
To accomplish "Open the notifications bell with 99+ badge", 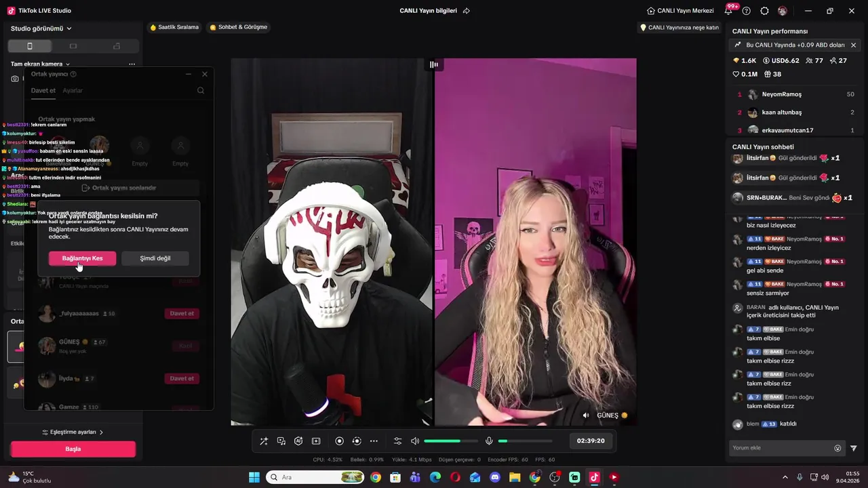I will pos(730,10).
